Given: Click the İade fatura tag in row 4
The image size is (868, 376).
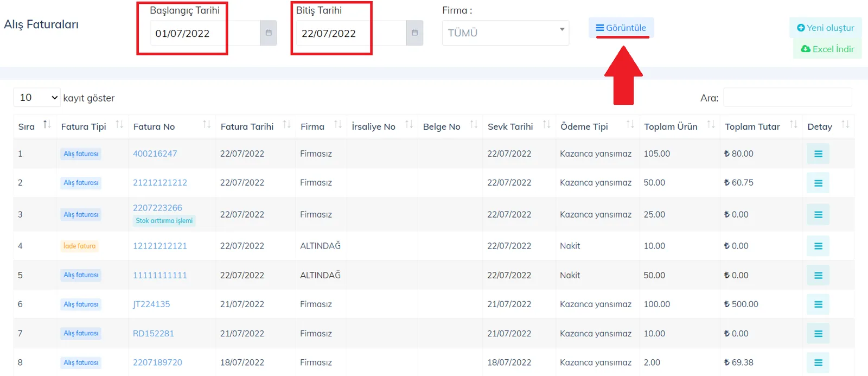Looking at the screenshot, I should click(80, 246).
